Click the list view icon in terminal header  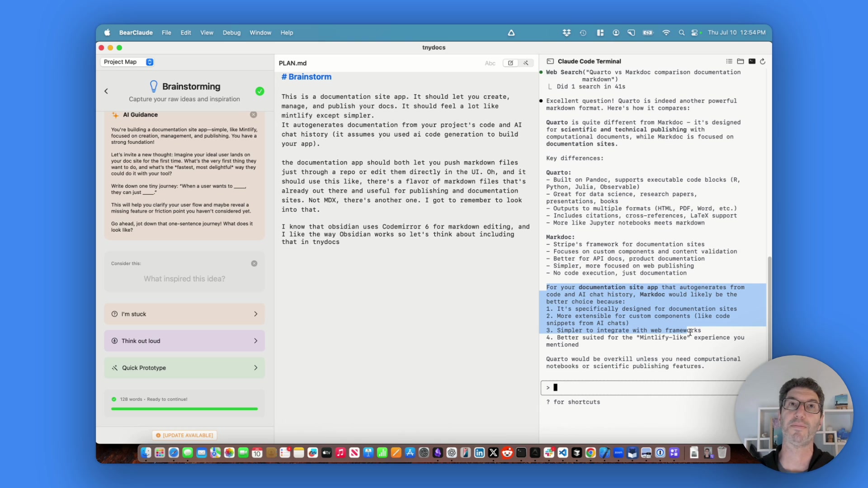729,61
